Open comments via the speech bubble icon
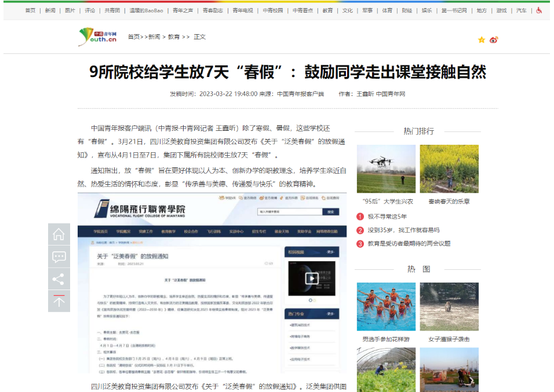 click(x=59, y=257)
